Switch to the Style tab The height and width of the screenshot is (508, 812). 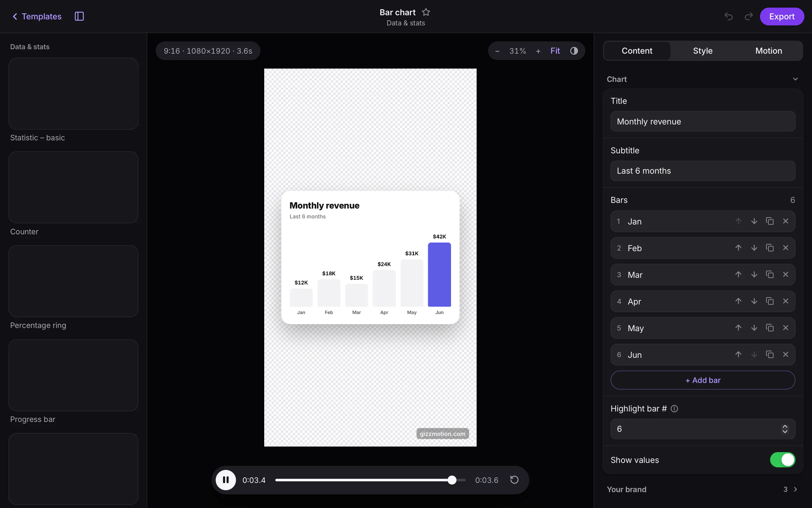coord(703,51)
